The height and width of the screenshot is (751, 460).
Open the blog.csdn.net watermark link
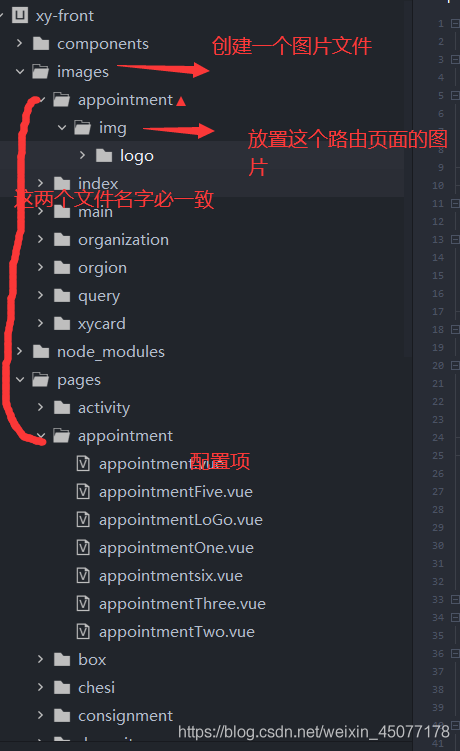[x=314, y=732]
